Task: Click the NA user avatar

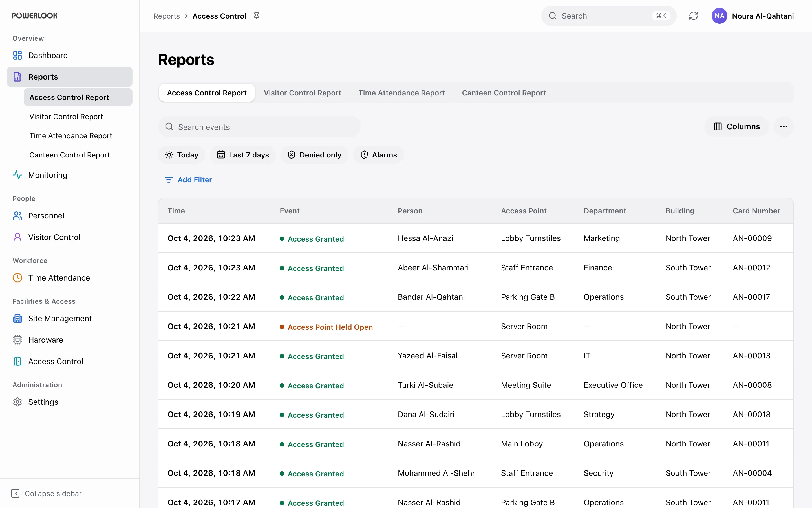Action: coord(720,16)
